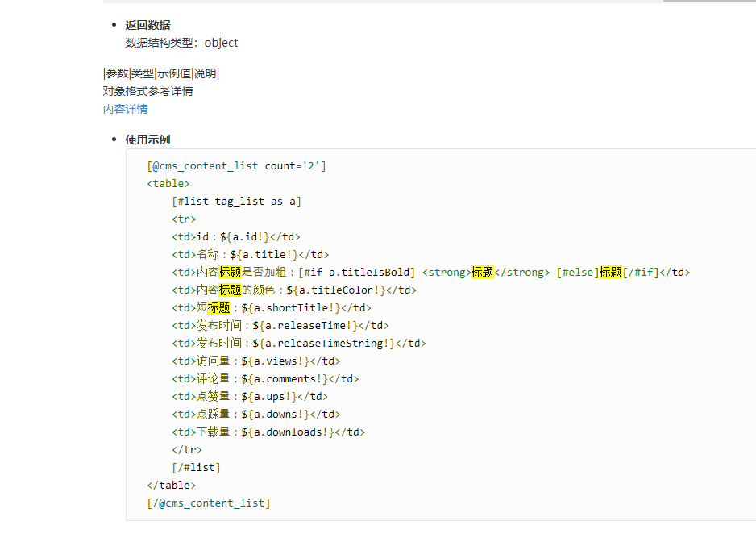
Task: Click the 对象格式参考详情 text
Action: pos(147,91)
